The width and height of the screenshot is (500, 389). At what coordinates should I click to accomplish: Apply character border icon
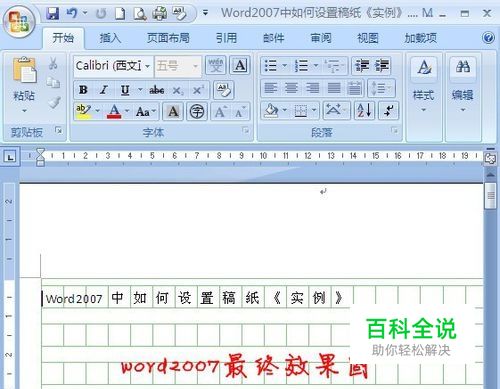240,65
